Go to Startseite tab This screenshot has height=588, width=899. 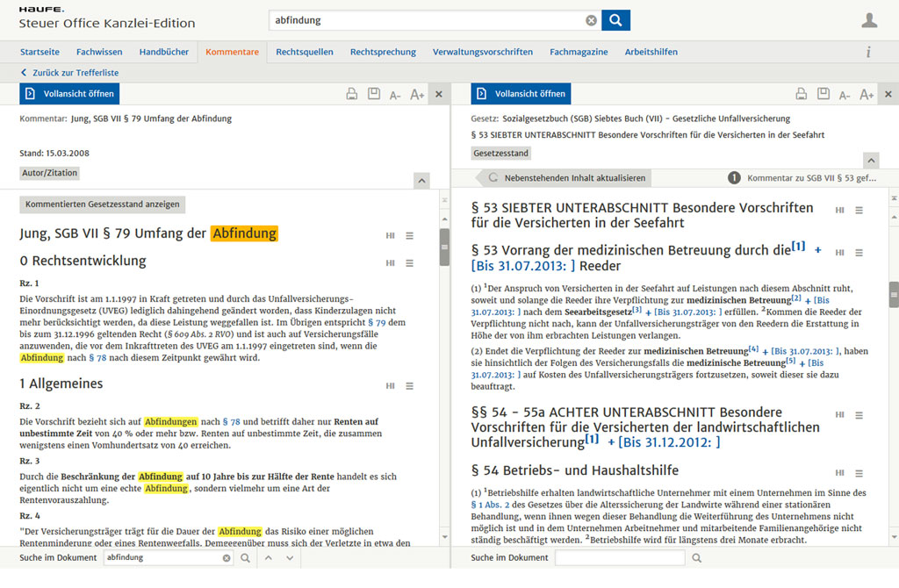[40, 52]
